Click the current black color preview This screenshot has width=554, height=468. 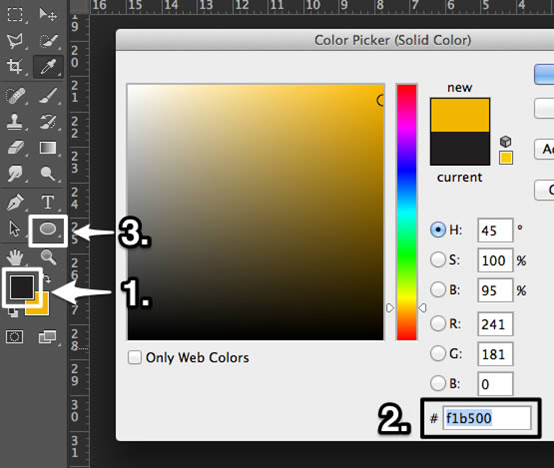(460, 148)
